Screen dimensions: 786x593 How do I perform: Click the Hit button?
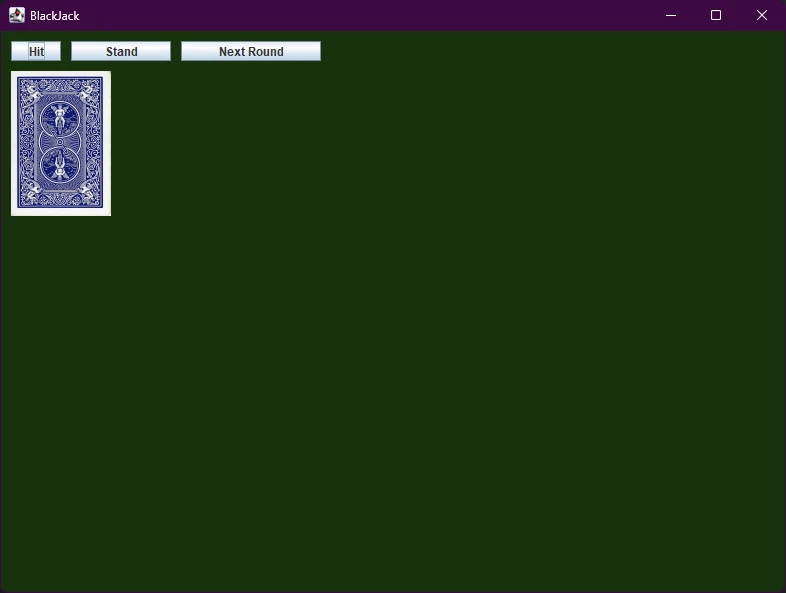36,51
